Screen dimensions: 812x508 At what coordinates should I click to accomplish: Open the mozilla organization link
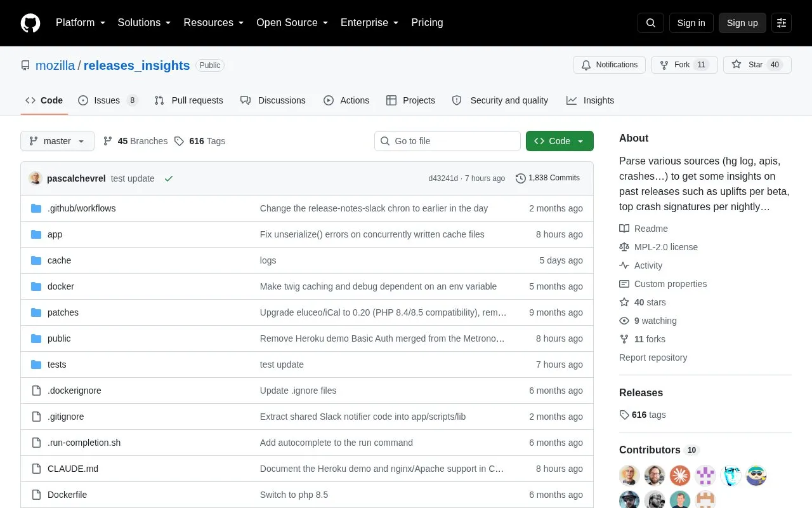55,65
